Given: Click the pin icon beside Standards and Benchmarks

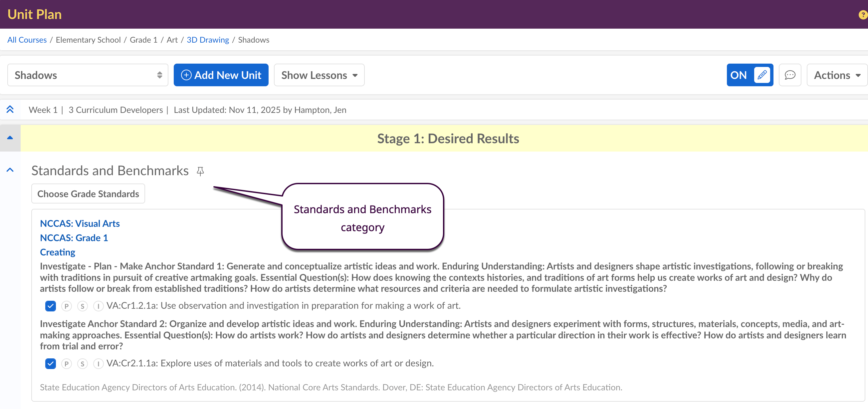Looking at the screenshot, I should click(200, 171).
